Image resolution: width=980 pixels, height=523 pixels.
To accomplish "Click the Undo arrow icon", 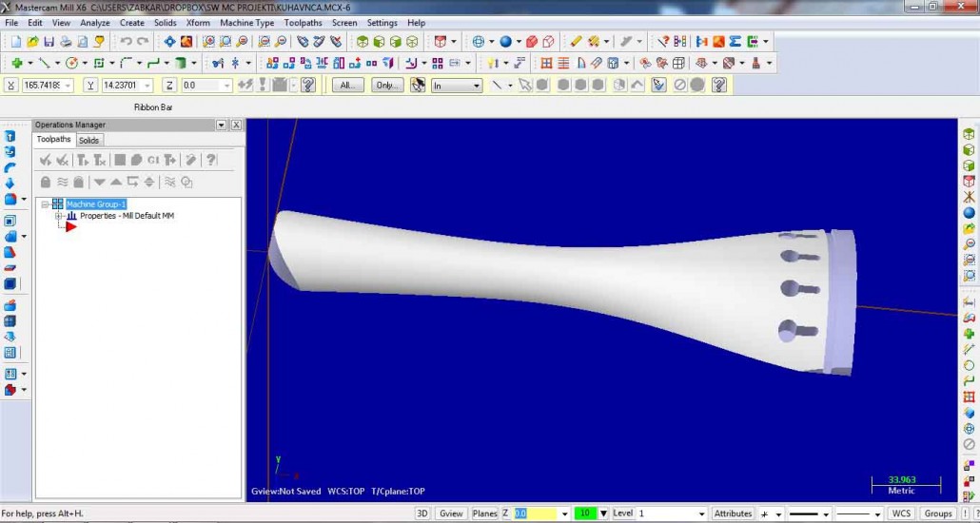I will (x=126, y=42).
